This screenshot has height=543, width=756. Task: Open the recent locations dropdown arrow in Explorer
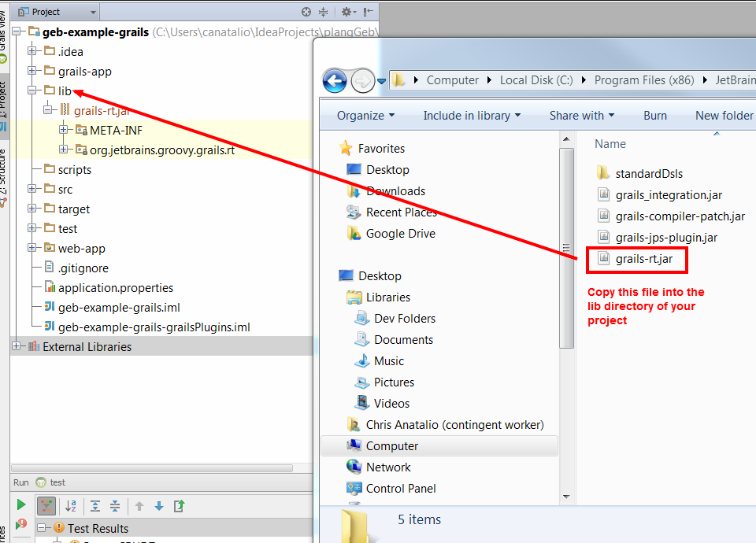381,81
